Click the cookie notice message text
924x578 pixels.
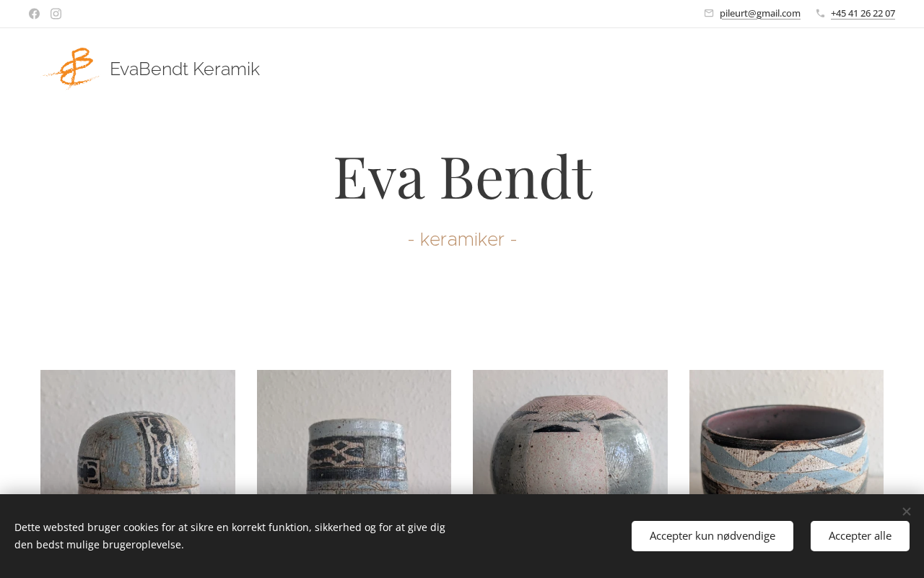coord(230,536)
